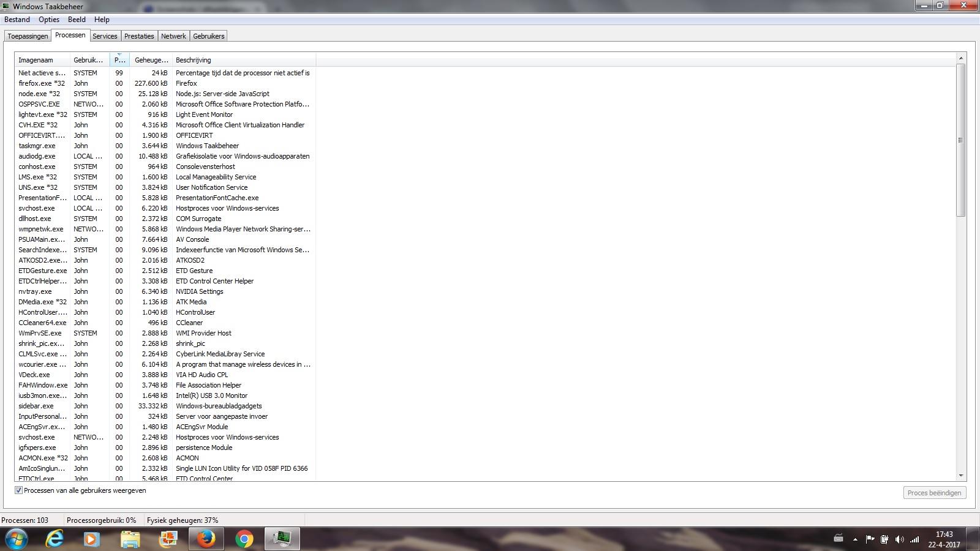Switch to the Firefox taskbar window
This screenshot has width=980, height=551.
tap(206, 539)
